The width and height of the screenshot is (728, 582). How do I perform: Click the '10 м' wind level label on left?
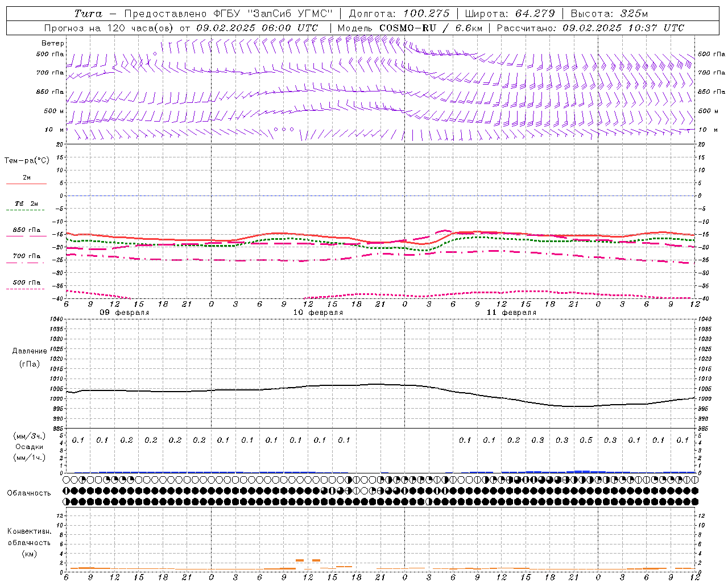click(x=54, y=130)
